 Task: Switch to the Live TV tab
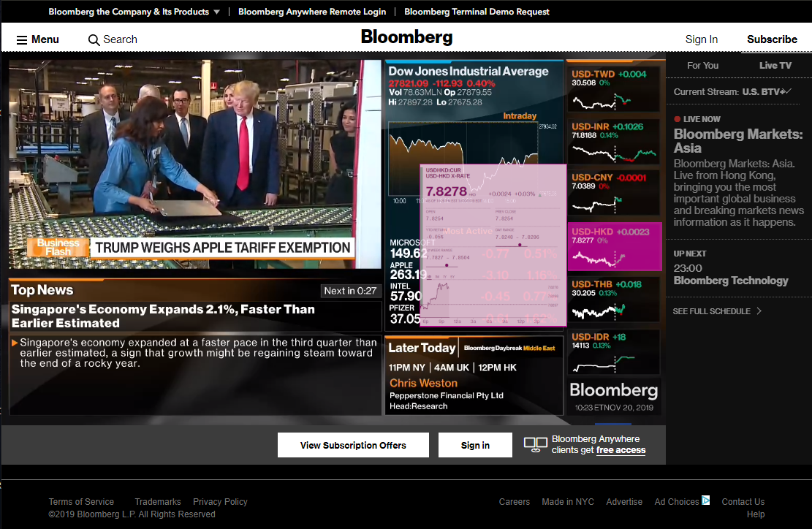[x=775, y=65]
